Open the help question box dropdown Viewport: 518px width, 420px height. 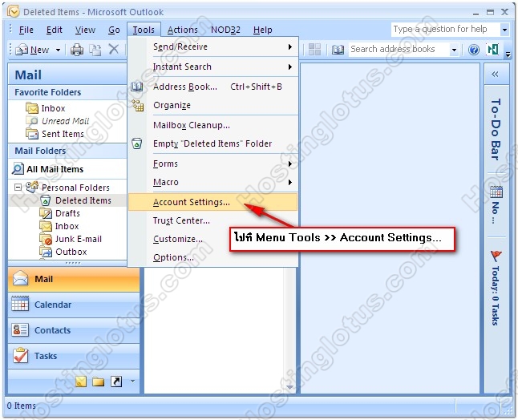504,30
